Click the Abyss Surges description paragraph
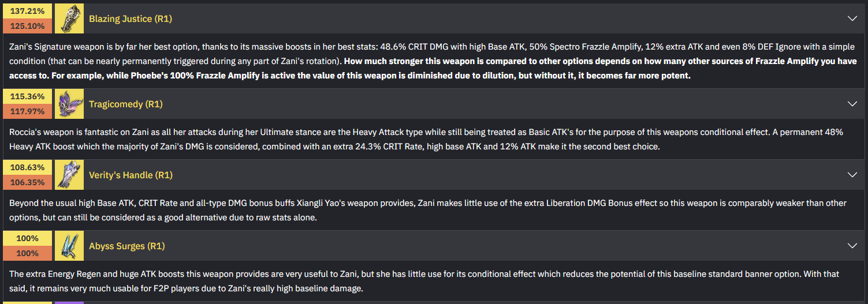Screen dimensions: 868x304 (424, 281)
